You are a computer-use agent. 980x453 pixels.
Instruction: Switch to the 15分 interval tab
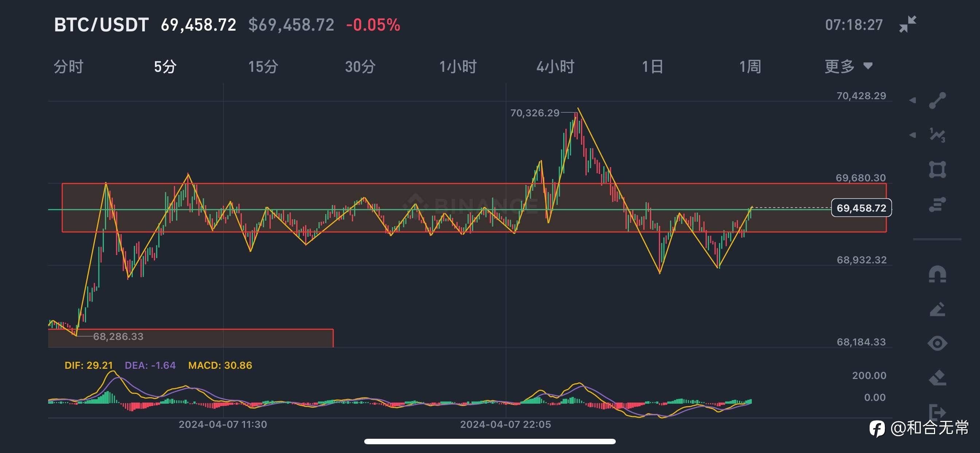click(263, 67)
